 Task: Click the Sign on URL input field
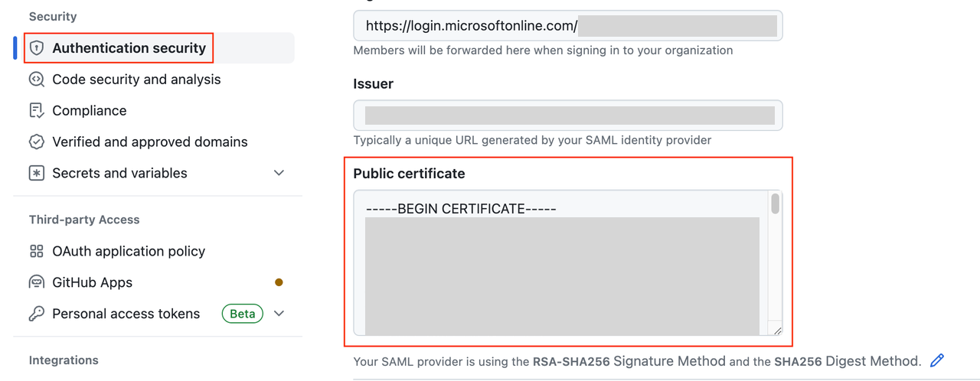567,26
